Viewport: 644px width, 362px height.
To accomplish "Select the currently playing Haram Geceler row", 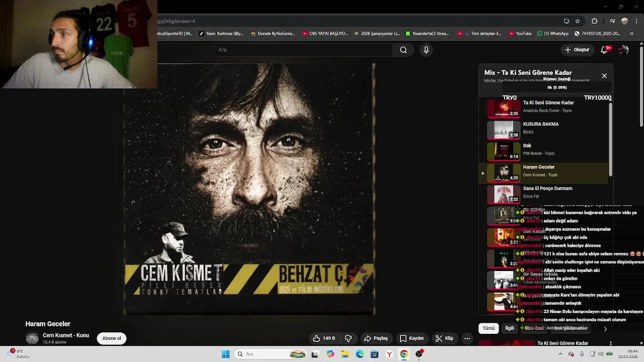I will tap(544, 173).
